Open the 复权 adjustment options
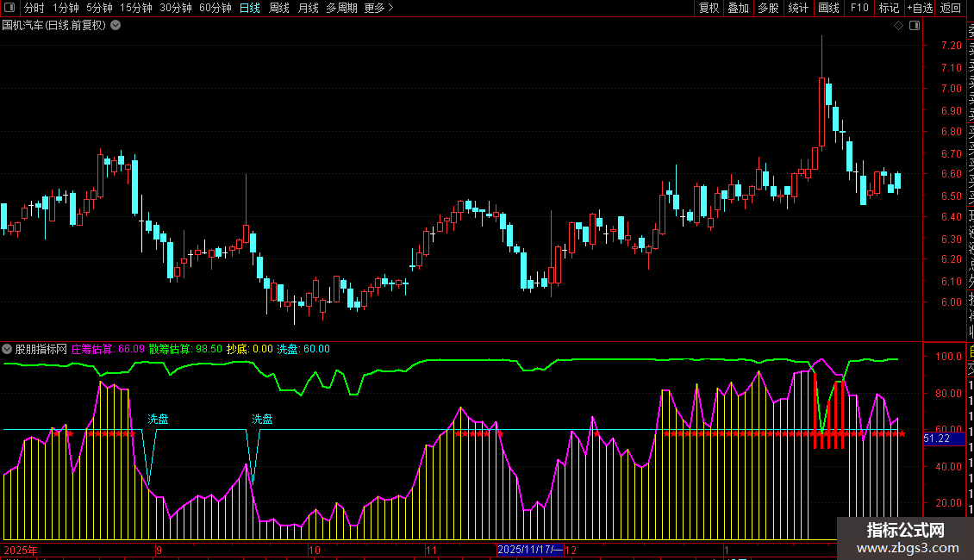This screenshot has height=560, width=974. [709, 9]
